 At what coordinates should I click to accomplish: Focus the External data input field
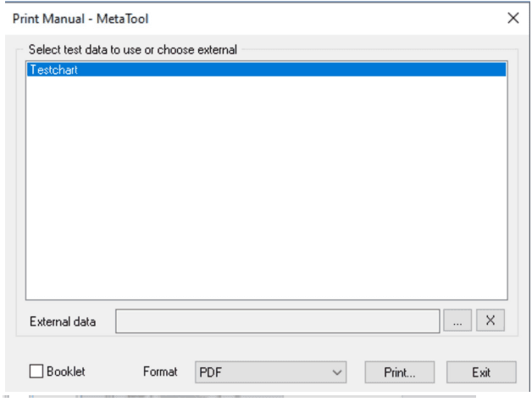point(277,321)
